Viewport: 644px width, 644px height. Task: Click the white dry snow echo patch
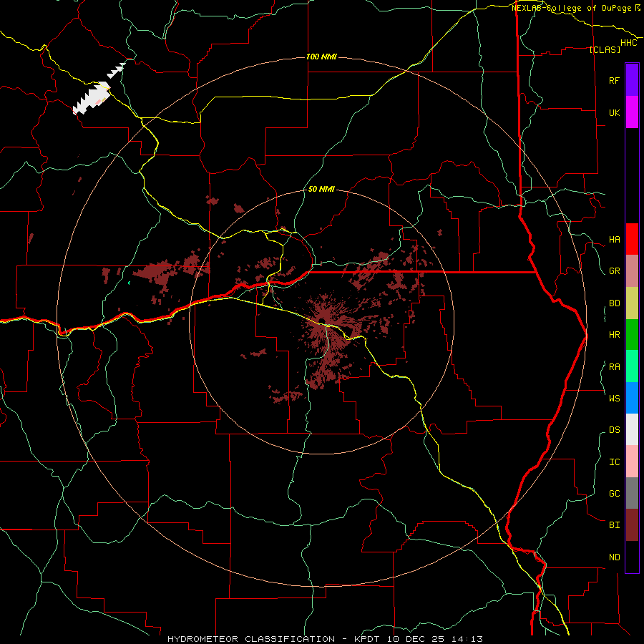click(92, 98)
